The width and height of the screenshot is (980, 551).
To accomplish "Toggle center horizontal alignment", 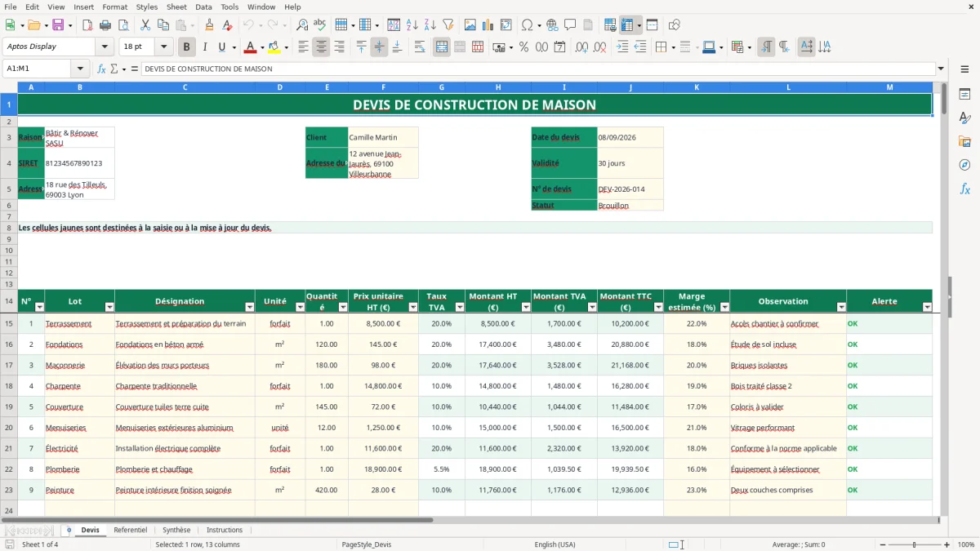I will click(x=321, y=47).
